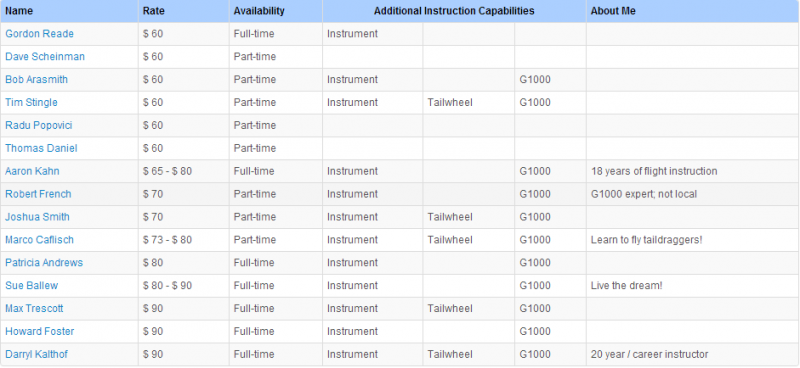Open Joshua Smith's profile

(x=37, y=217)
